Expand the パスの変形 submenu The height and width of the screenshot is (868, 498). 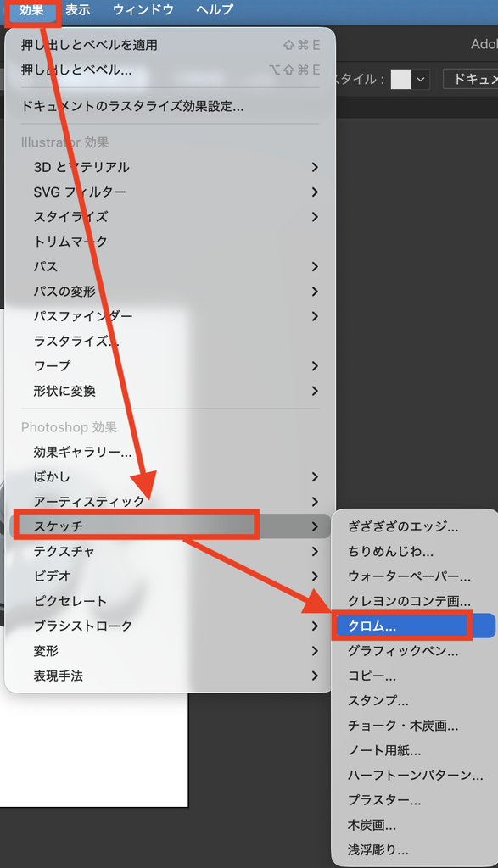point(170,292)
